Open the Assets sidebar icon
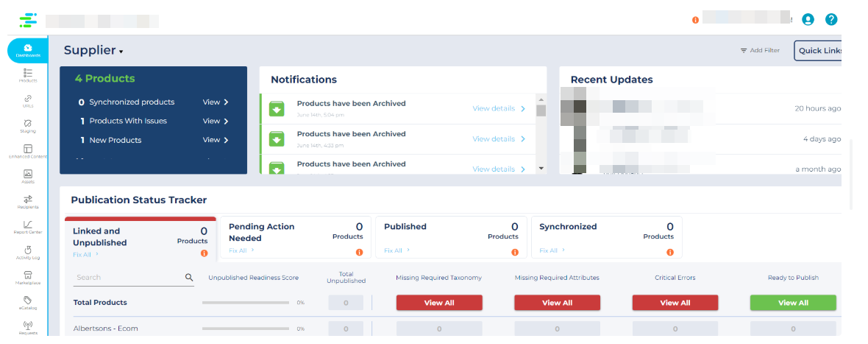Image resolution: width=868 pixels, height=344 pixels. coord(28,176)
